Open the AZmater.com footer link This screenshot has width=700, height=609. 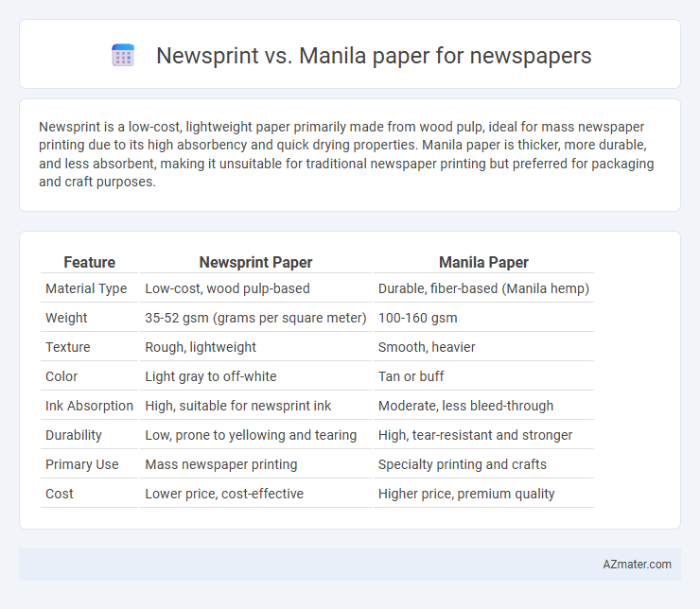tap(637, 564)
